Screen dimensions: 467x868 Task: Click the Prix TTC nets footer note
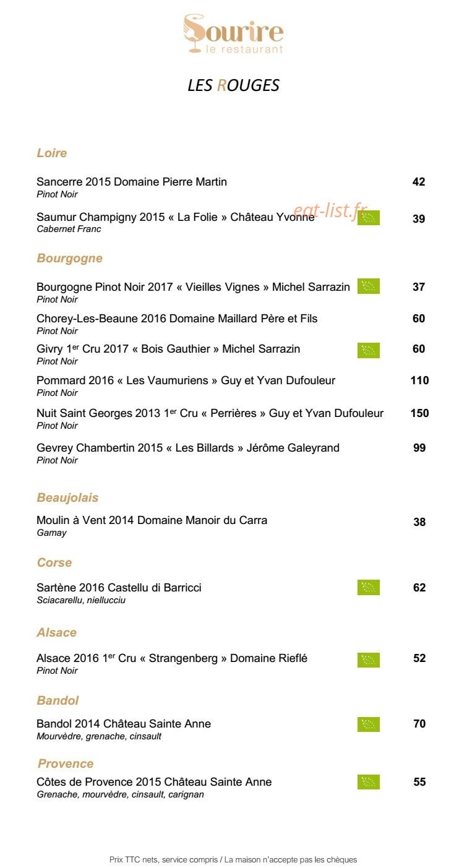pyautogui.click(x=233, y=860)
